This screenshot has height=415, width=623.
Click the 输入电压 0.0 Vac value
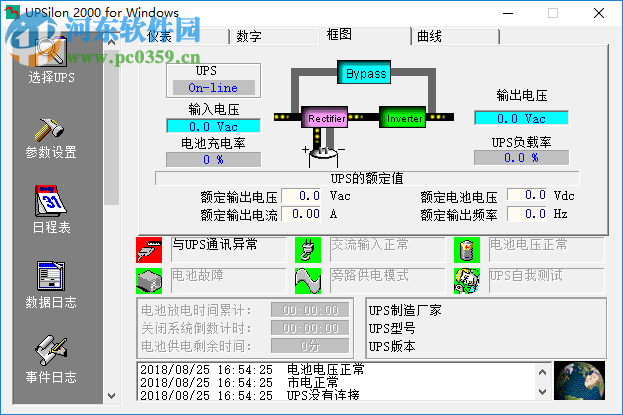(214, 126)
